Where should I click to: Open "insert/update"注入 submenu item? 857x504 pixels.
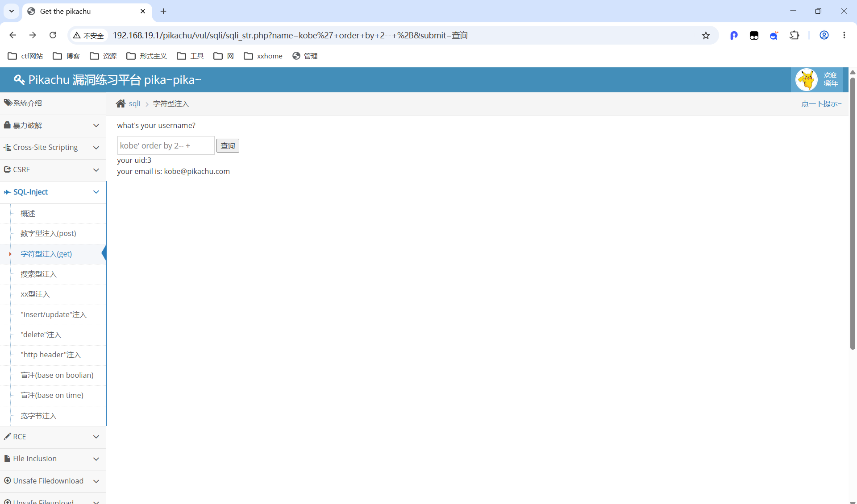tap(54, 314)
